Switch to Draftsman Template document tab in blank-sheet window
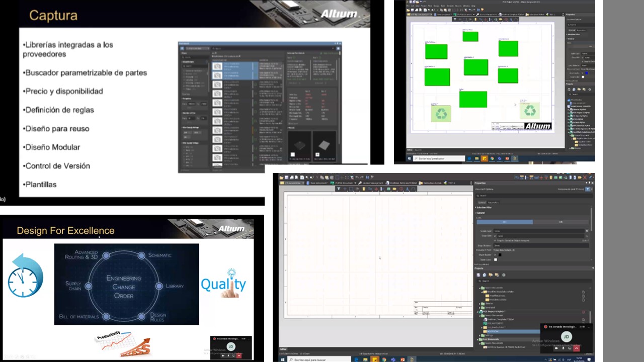Image resolution: width=644 pixels, height=362 pixels. [x=401, y=183]
